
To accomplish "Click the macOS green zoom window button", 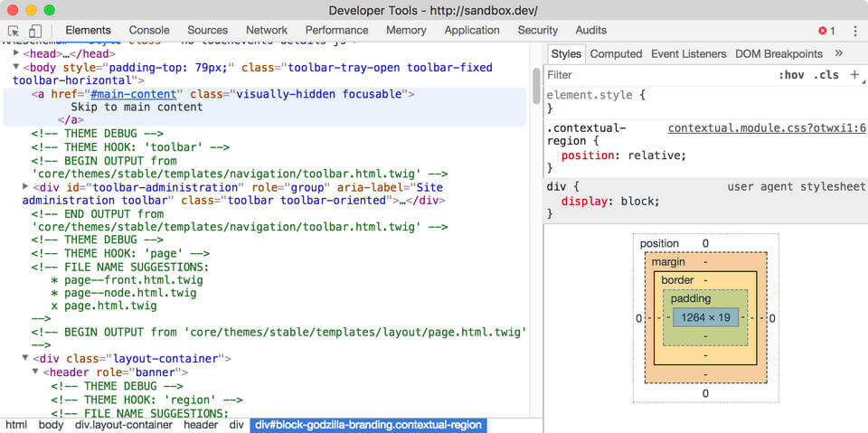I will [49, 10].
